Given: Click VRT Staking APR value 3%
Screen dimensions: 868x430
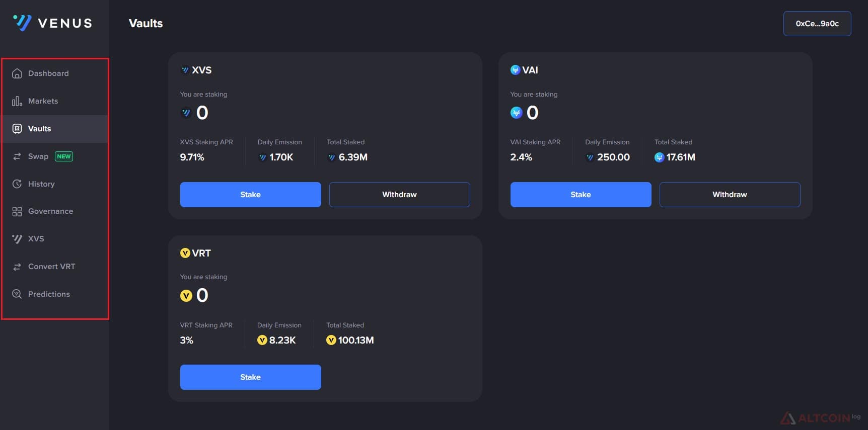Looking at the screenshot, I should coord(187,340).
